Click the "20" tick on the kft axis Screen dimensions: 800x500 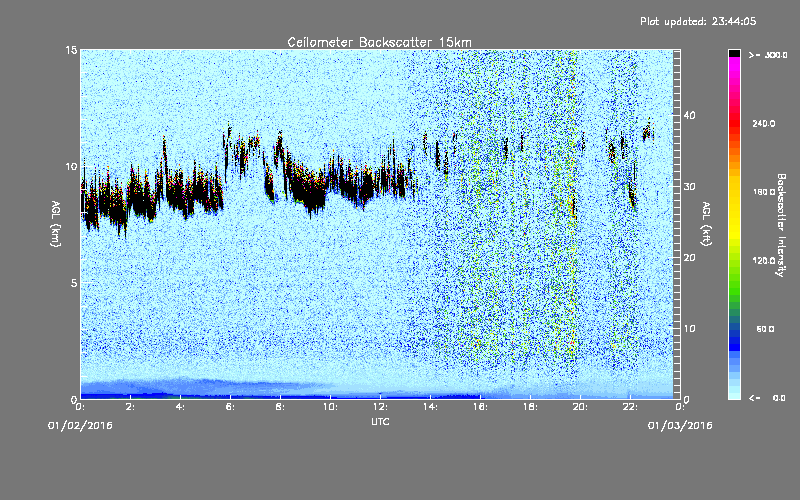click(689, 258)
